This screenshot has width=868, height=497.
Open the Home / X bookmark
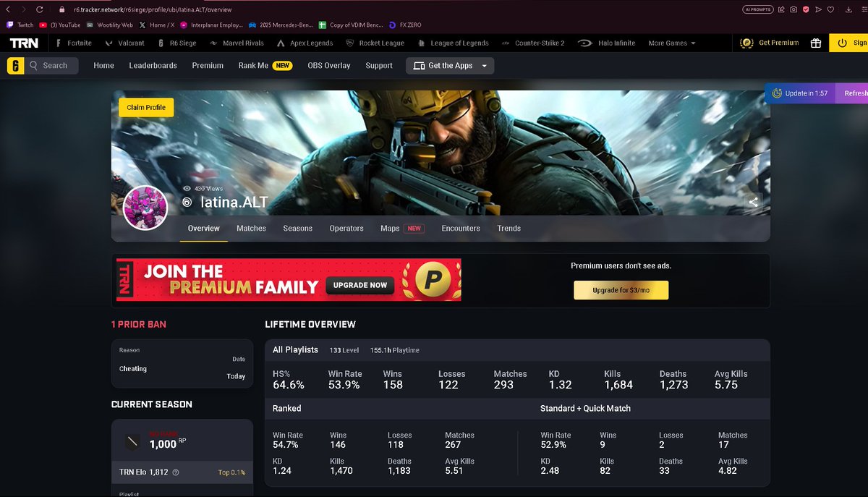tap(156, 25)
